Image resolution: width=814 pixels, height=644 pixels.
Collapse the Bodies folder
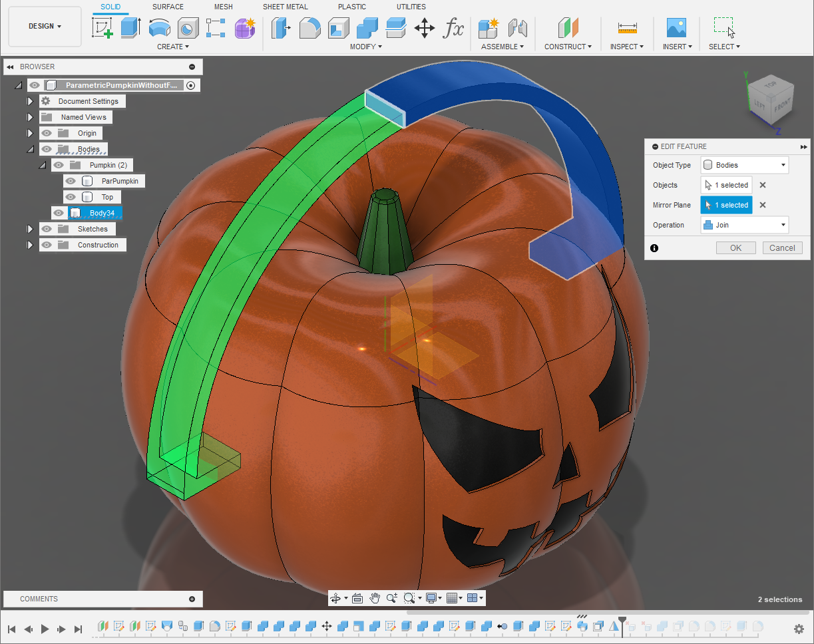coord(30,150)
